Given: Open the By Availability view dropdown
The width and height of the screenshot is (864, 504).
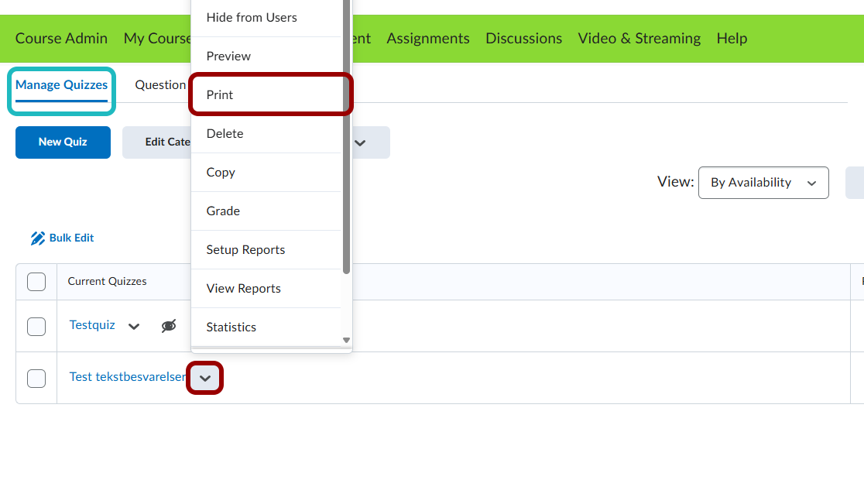Looking at the screenshot, I should tap(763, 183).
